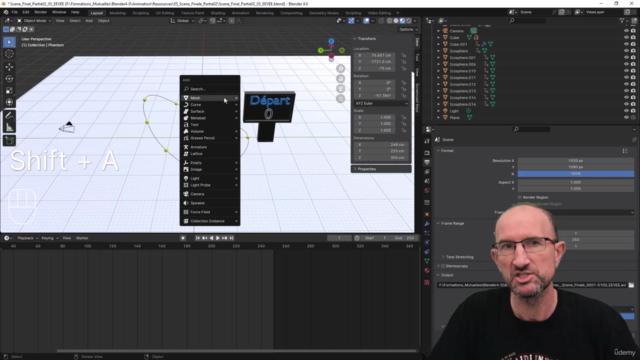Toggle the Stereoscopy checkbox
This screenshot has height=360, width=640.
coord(443,266)
